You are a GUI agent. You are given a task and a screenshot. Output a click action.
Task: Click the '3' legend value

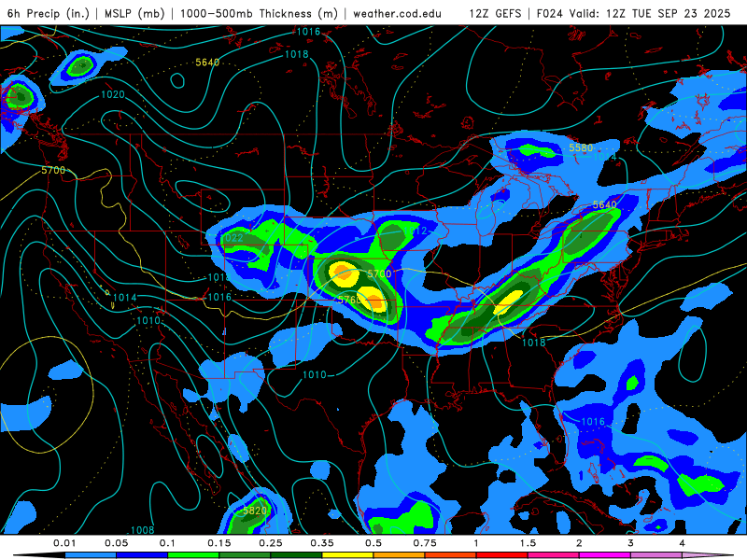(x=630, y=543)
